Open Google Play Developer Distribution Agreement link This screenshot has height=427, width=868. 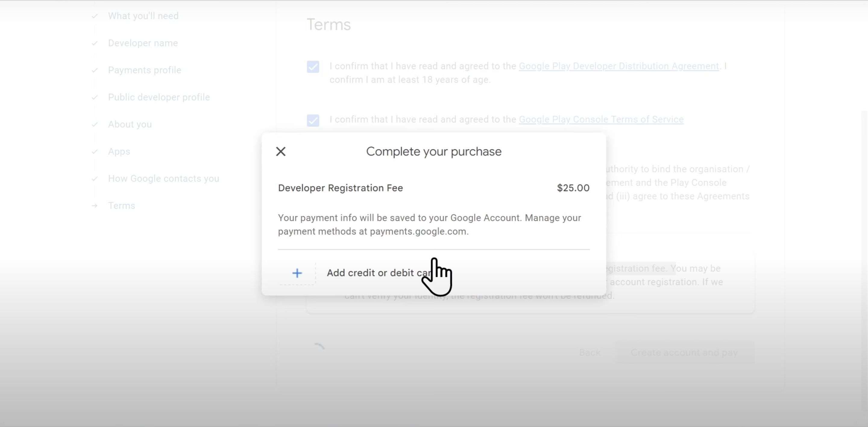[619, 66]
